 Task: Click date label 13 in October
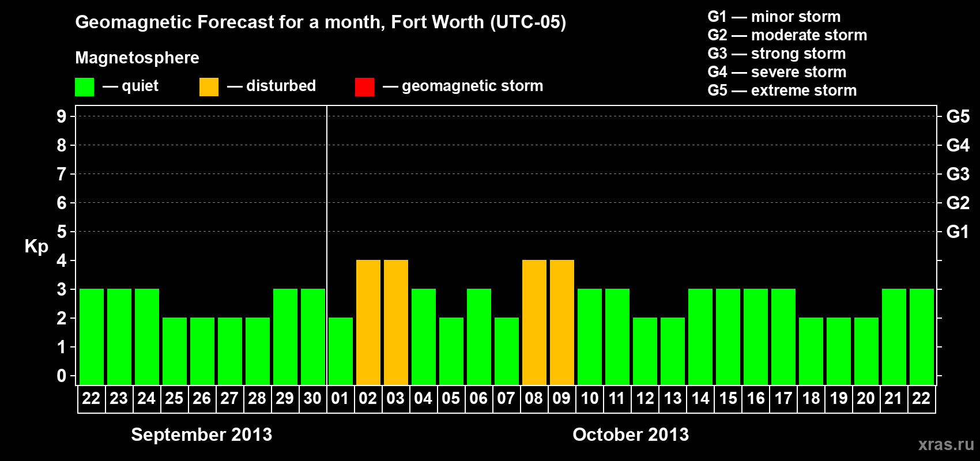672,399
